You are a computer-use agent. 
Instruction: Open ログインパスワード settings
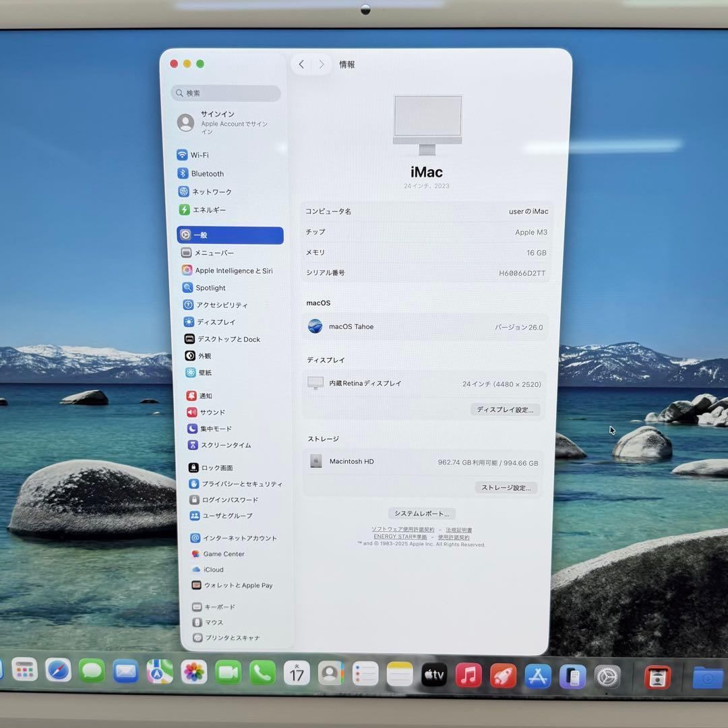click(x=224, y=499)
